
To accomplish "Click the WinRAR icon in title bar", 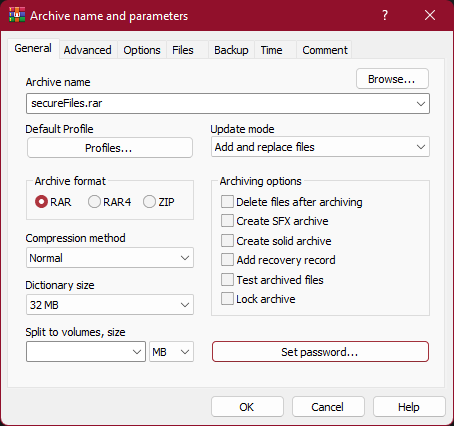I will 17,15.
